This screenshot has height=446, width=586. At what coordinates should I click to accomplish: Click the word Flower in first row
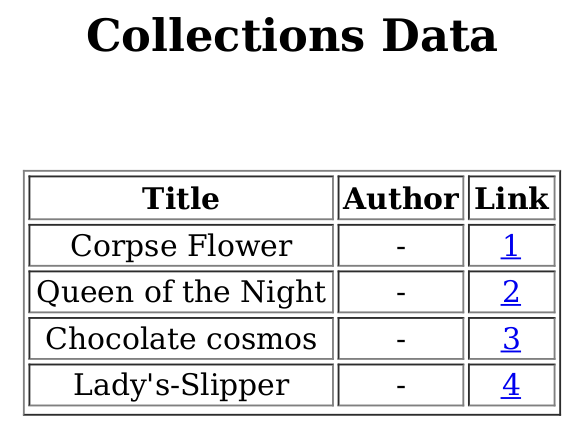[x=240, y=246]
